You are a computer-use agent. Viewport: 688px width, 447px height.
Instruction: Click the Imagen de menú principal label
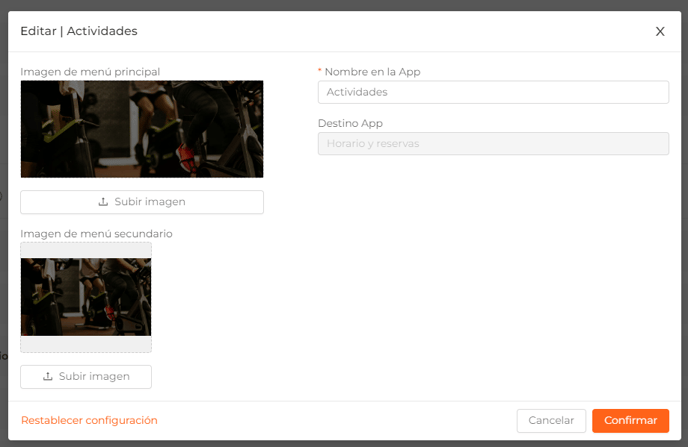(x=90, y=72)
